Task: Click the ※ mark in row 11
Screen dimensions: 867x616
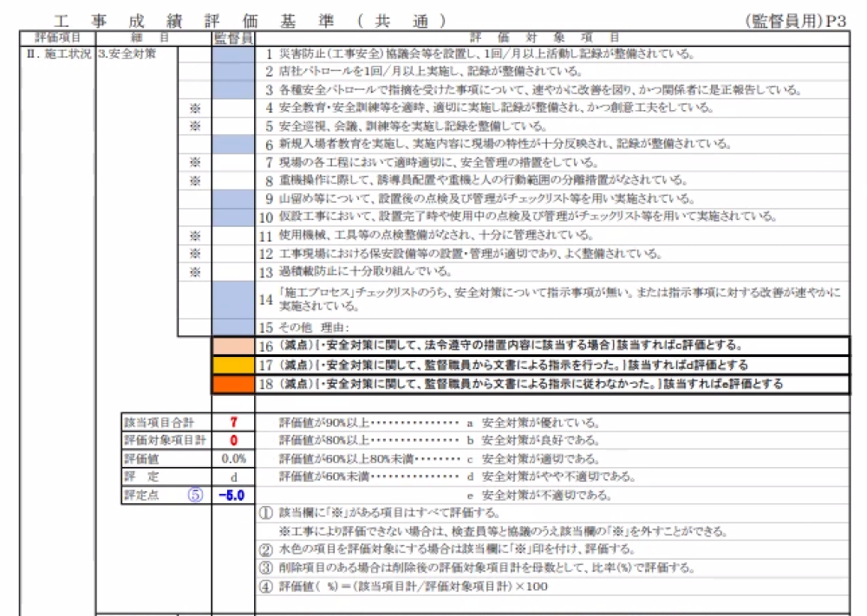Action: coord(194,236)
